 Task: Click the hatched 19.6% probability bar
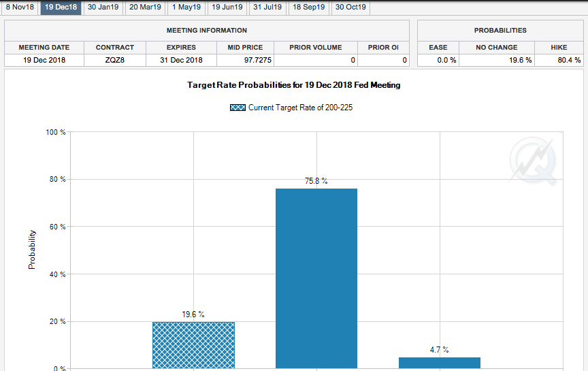click(x=193, y=345)
